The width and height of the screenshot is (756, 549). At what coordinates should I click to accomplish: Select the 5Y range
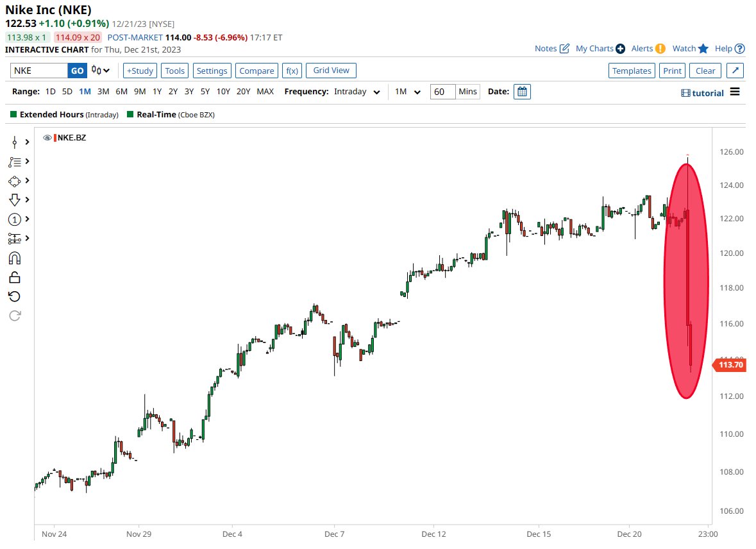[205, 92]
